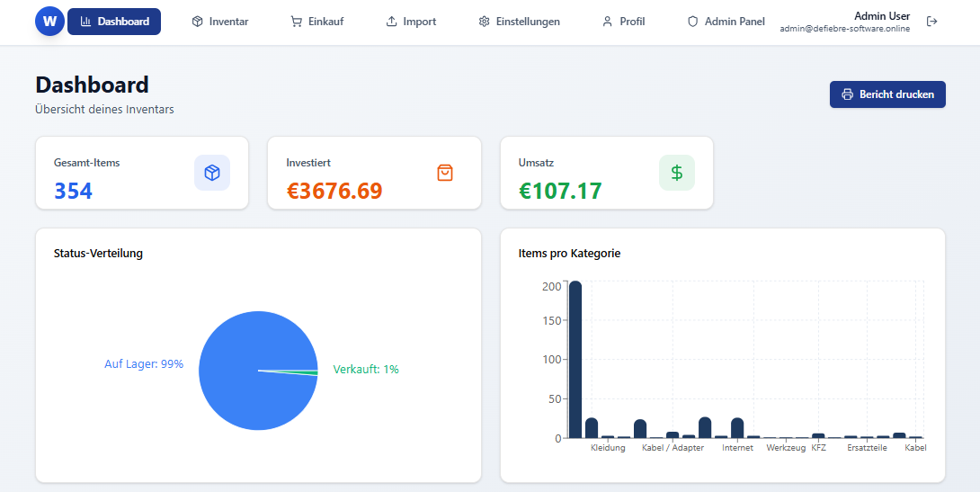Open the Profil page
The image size is (980, 492).
(623, 22)
